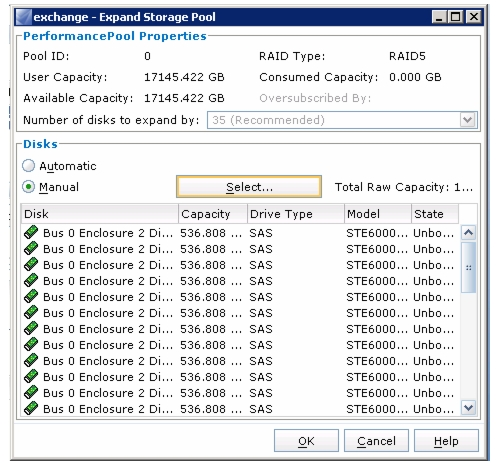Sort by the Capacity column header
The height and width of the screenshot is (463, 499).
pyautogui.click(x=213, y=214)
